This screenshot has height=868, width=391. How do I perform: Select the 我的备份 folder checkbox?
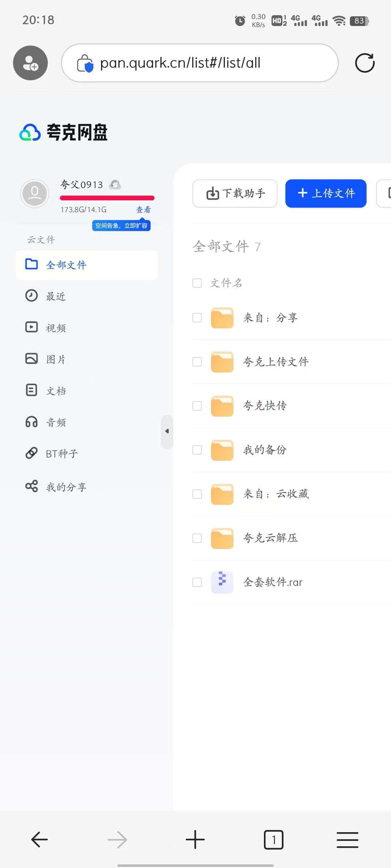197,450
